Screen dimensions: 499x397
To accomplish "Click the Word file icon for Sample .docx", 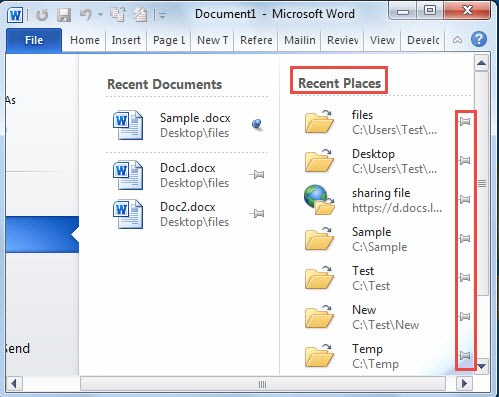I will (x=128, y=125).
